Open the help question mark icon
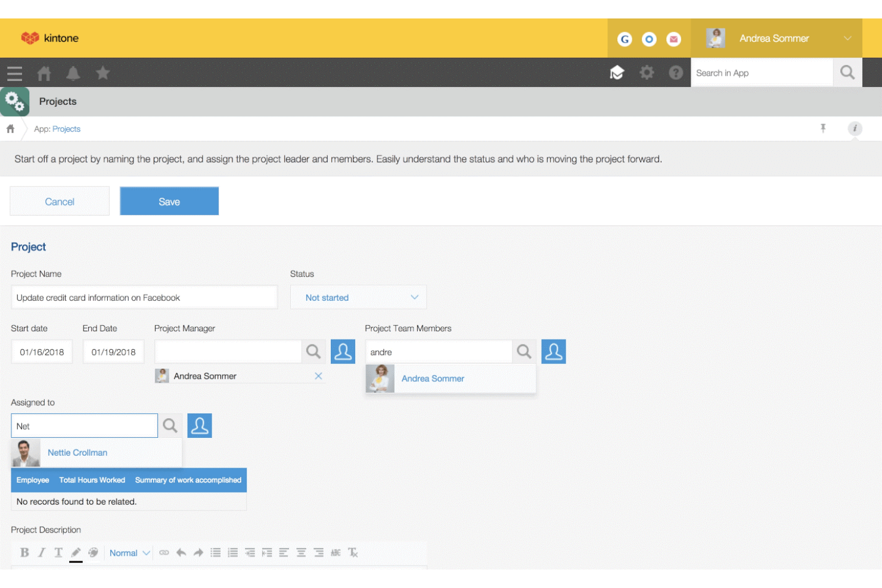The image size is (882, 588). [x=676, y=73]
